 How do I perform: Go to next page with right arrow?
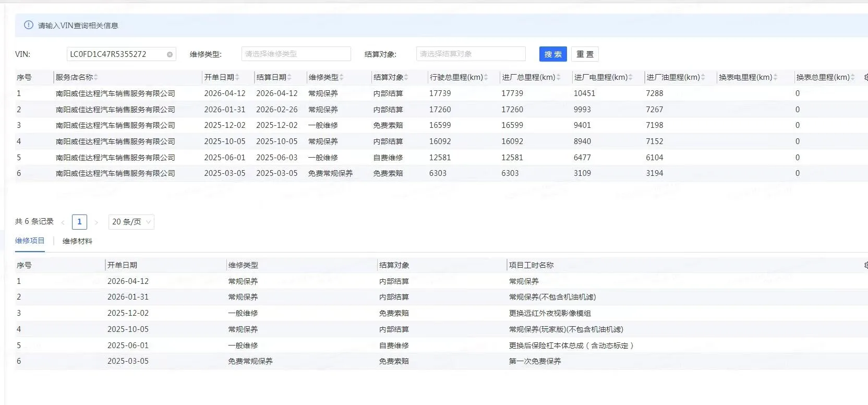point(96,222)
